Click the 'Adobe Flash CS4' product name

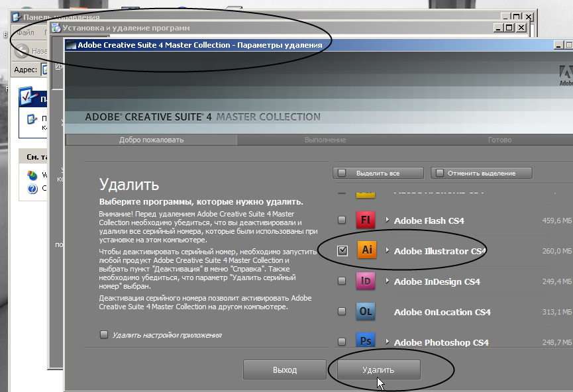coord(429,220)
